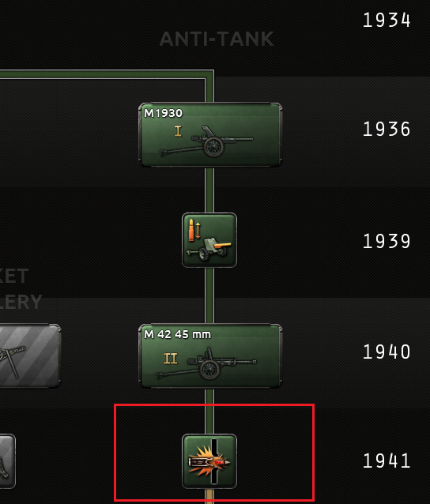Click the ANTI-TANK column heading
Screen dimensions: 430x504
coord(217,39)
